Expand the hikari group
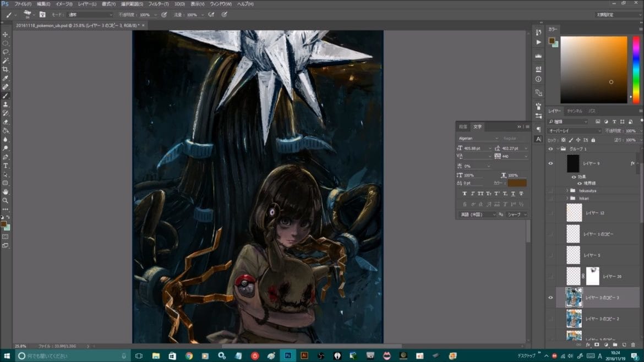 (567, 198)
